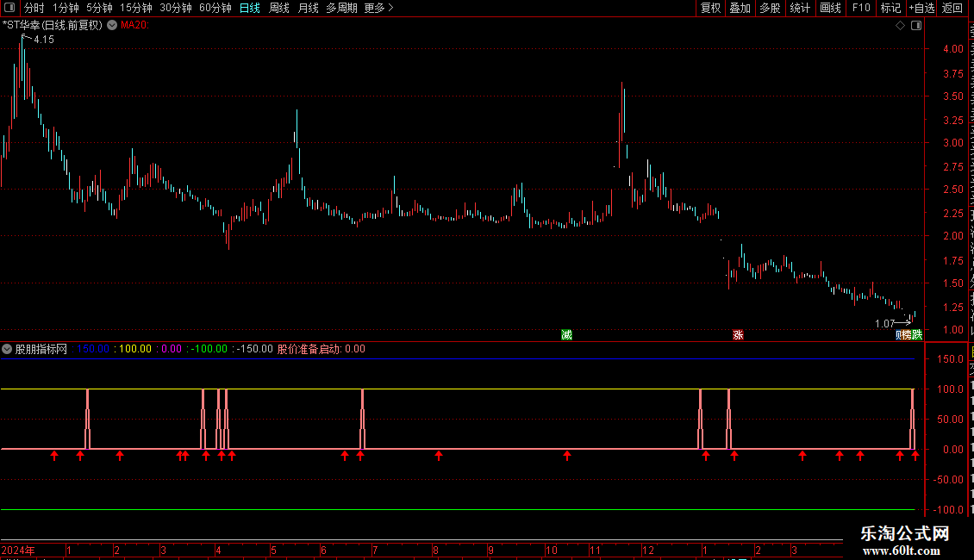Open F10 company information
The height and width of the screenshot is (560, 974).
click(861, 8)
